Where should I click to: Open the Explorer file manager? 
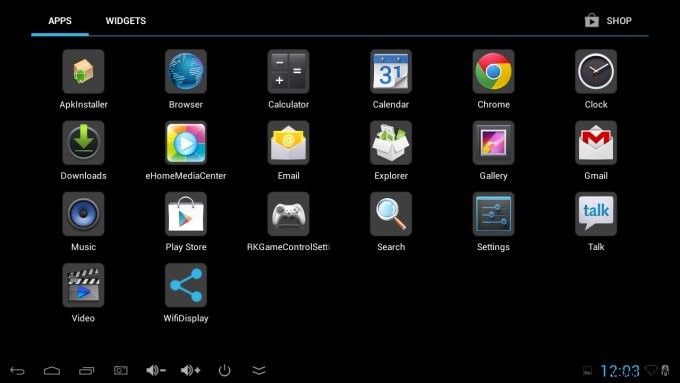pyautogui.click(x=391, y=143)
